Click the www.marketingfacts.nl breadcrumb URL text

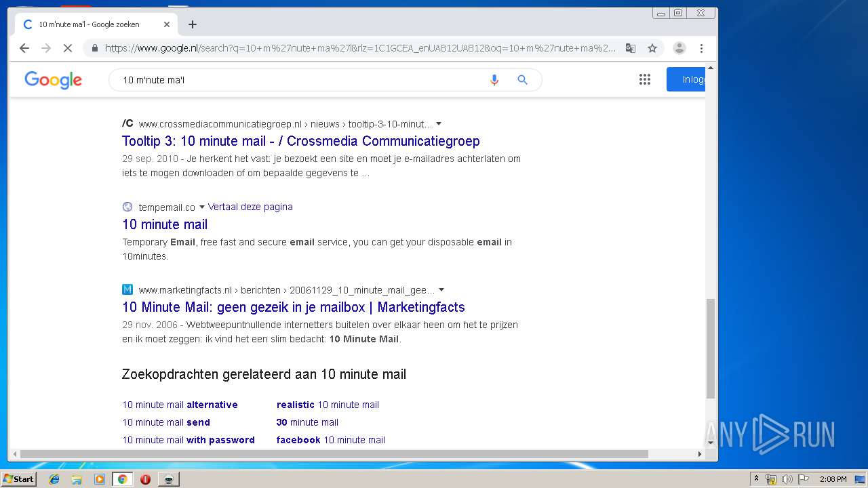[x=287, y=290]
